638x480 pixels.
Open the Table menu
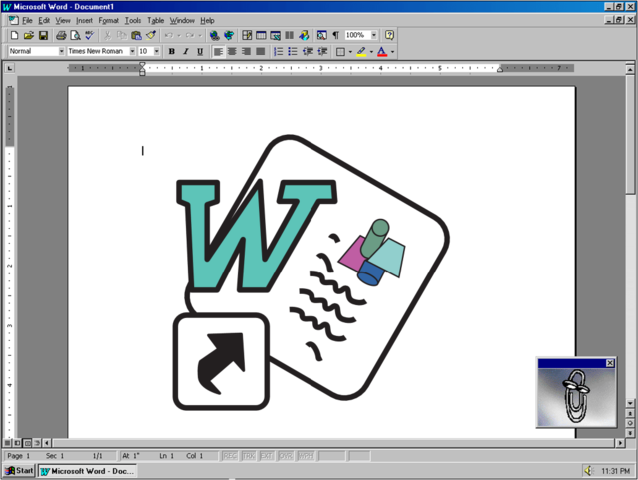click(155, 20)
